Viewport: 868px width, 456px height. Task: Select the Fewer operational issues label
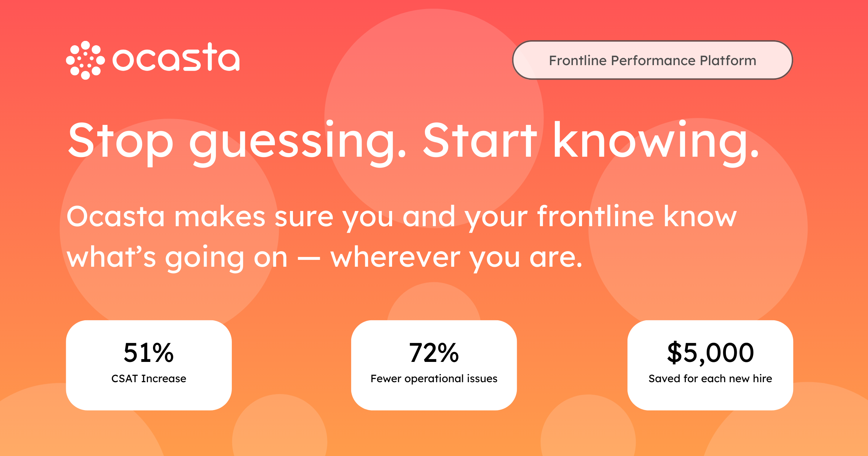click(434, 379)
